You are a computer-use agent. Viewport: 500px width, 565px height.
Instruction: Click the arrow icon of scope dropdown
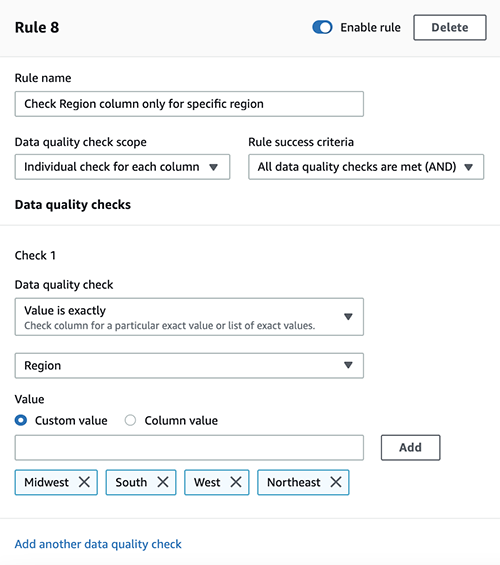pyautogui.click(x=214, y=167)
